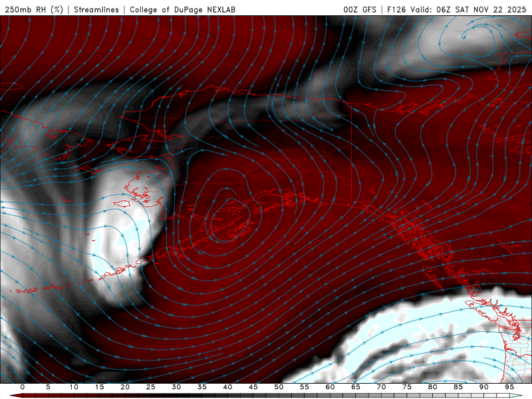532x399 pixels.
Task: Click 'College of DuPage NEXLAB' text
Action: [182, 9]
